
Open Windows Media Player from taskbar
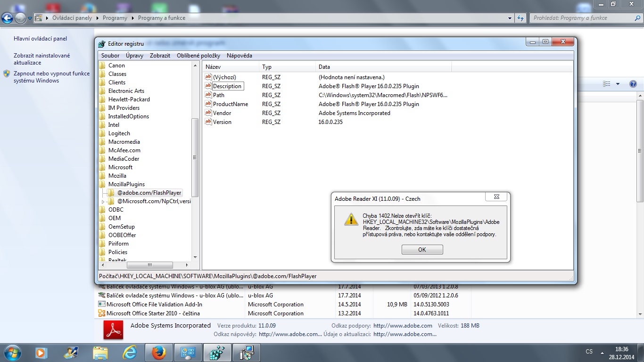(41, 353)
